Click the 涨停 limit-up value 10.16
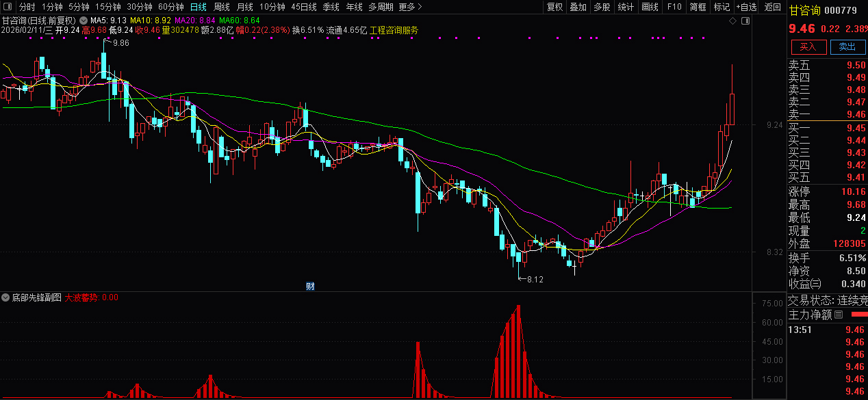The height and width of the screenshot is (400, 868). [853, 191]
